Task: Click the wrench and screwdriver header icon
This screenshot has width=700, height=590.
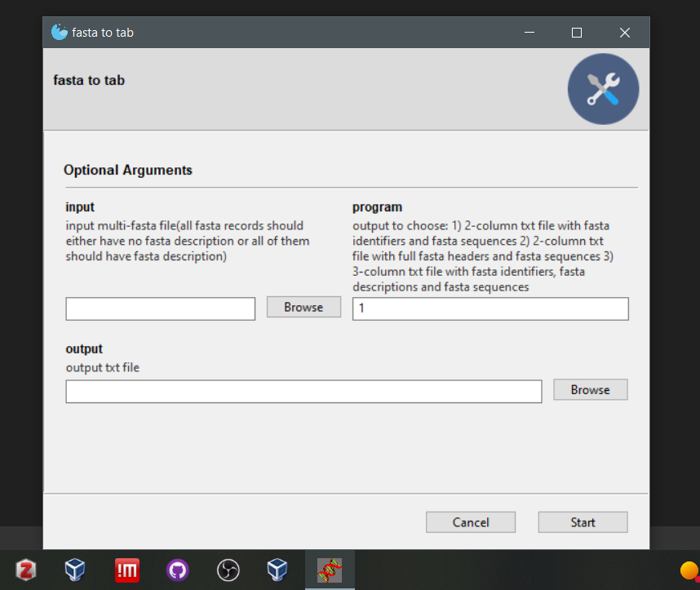Action: pyautogui.click(x=603, y=90)
